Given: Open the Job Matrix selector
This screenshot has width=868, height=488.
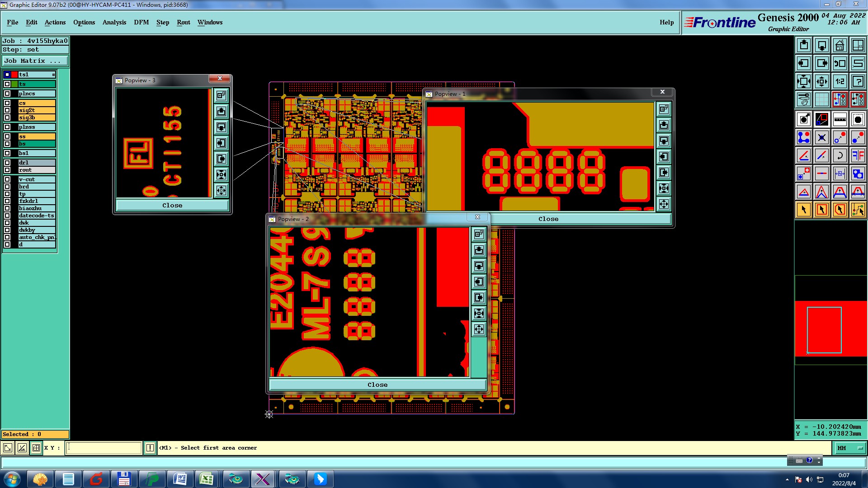Looking at the screenshot, I should tap(35, 61).
